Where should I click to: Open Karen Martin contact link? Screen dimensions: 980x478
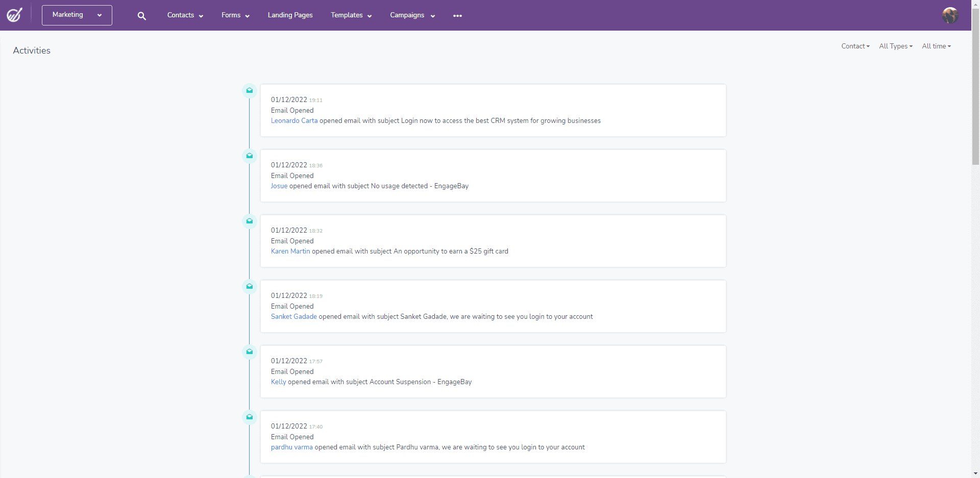click(290, 251)
